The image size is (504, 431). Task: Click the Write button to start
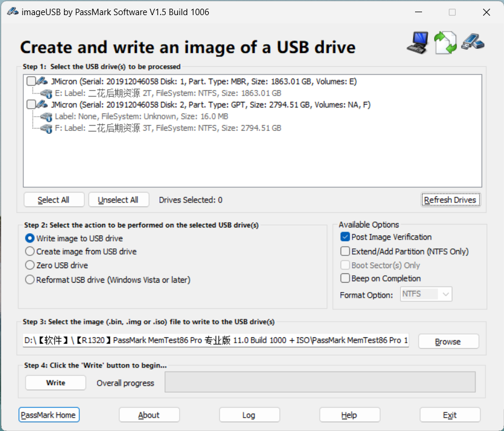point(55,383)
